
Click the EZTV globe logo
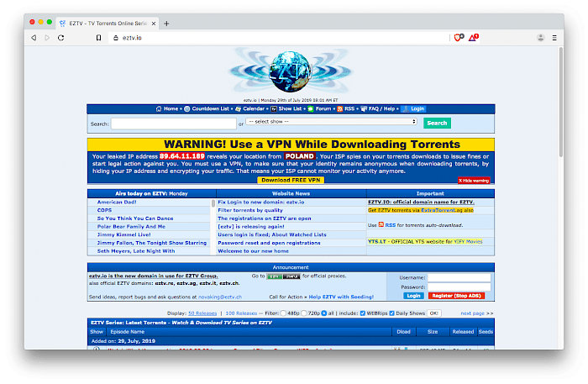pyautogui.click(x=291, y=71)
